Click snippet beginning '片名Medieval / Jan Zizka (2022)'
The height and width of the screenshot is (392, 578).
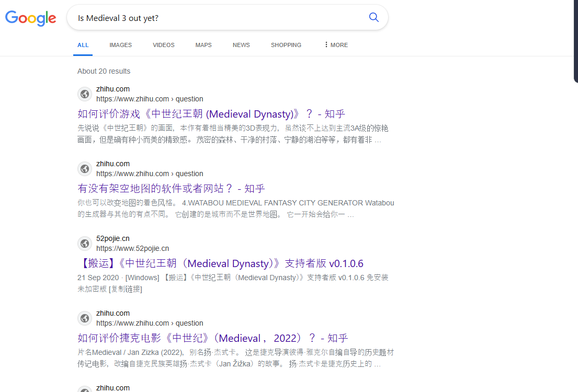tap(236, 358)
